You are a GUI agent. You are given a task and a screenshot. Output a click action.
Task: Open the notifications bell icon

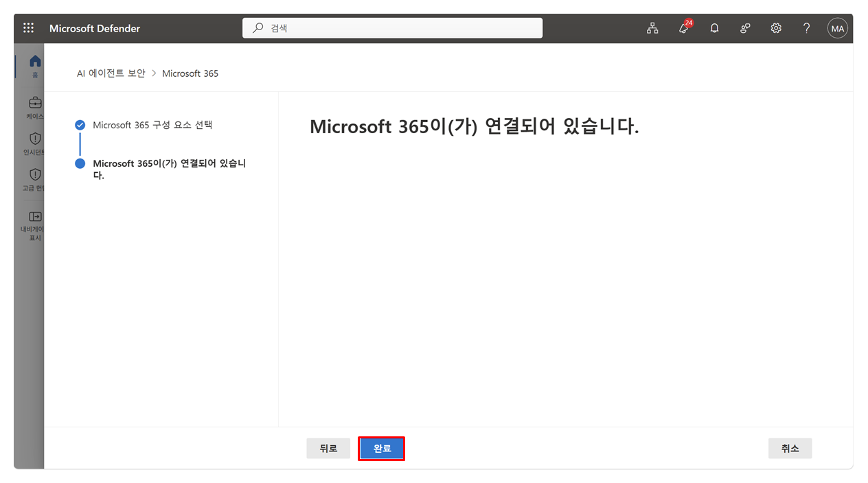tap(715, 28)
